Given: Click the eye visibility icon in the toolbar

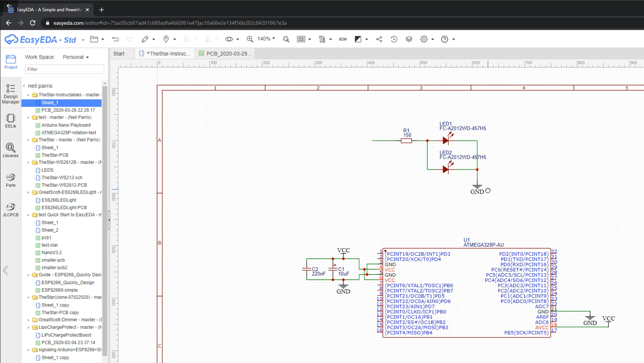Looking at the screenshot, I should point(229,39).
